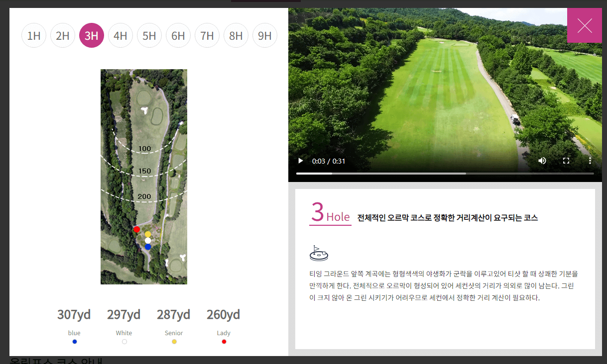Mute the video sound
Image resolution: width=607 pixels, height=364 pixels.
tap(542, 161)
